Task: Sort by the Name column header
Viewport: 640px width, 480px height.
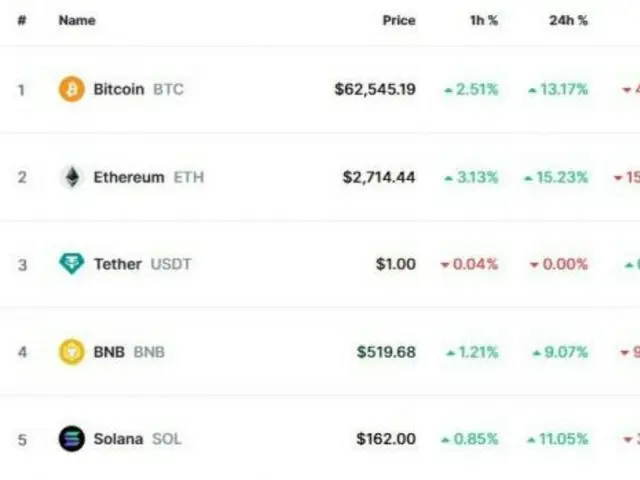Action: click(77, 20)
